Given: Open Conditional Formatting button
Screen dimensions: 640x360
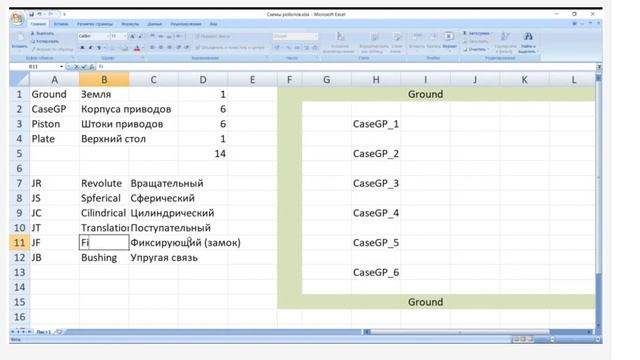Looking at the screenshot, I should pos(340,42).
